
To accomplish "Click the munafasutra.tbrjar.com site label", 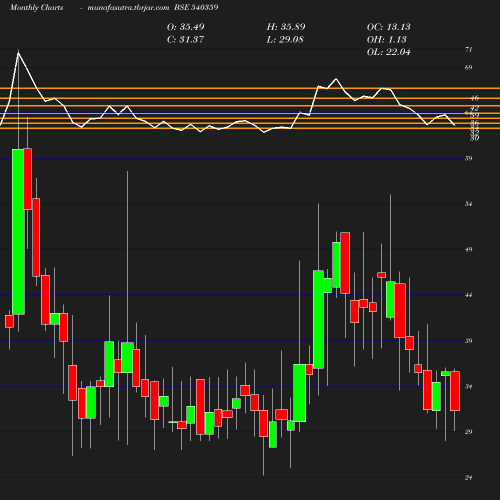I will click(x=128, y=7).
